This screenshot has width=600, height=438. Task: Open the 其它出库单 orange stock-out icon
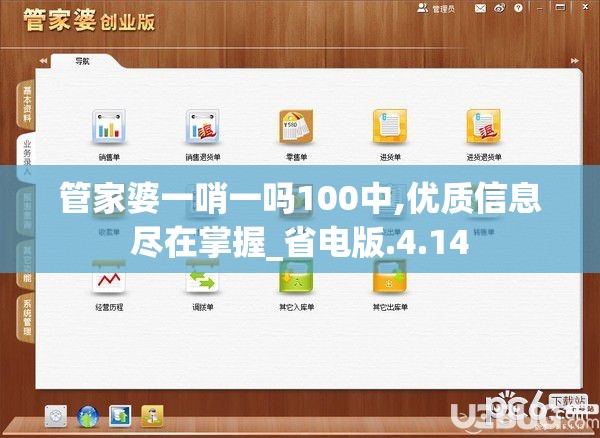tap(390, 277)
